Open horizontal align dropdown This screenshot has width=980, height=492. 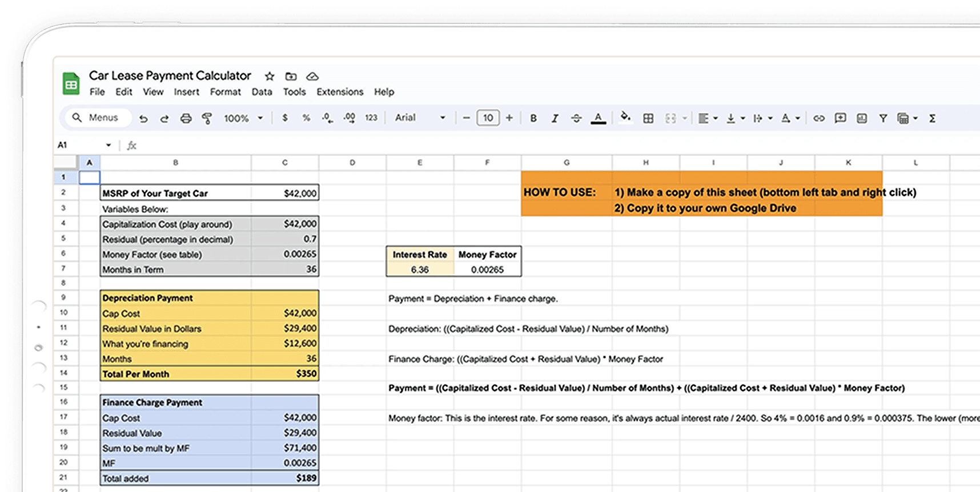(x=708, y=118)
